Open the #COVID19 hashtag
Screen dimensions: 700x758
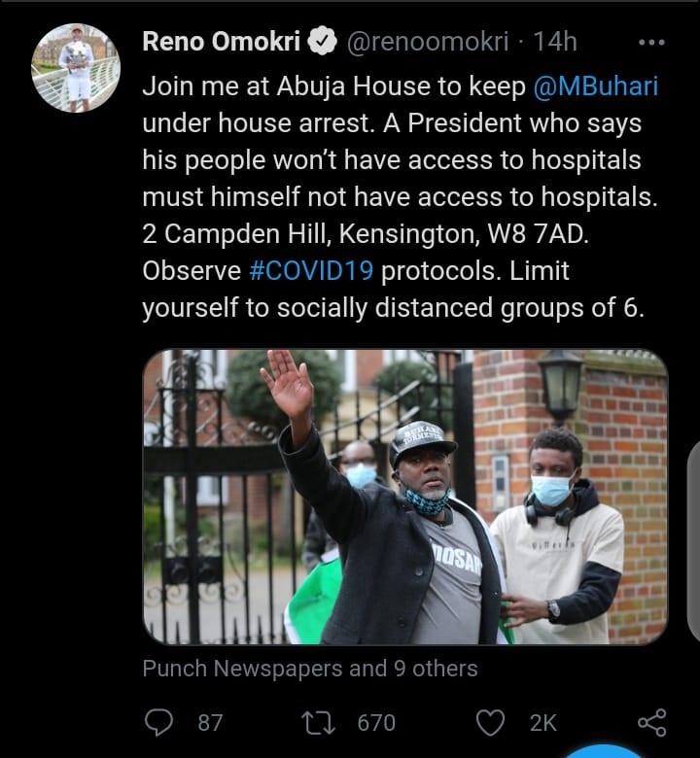[311, 270]
